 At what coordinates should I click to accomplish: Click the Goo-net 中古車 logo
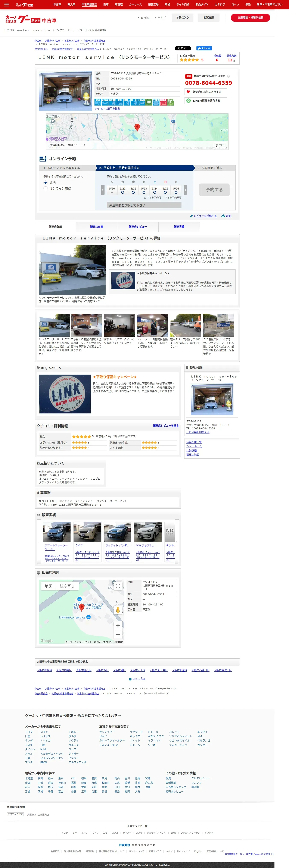coord(31,19)
